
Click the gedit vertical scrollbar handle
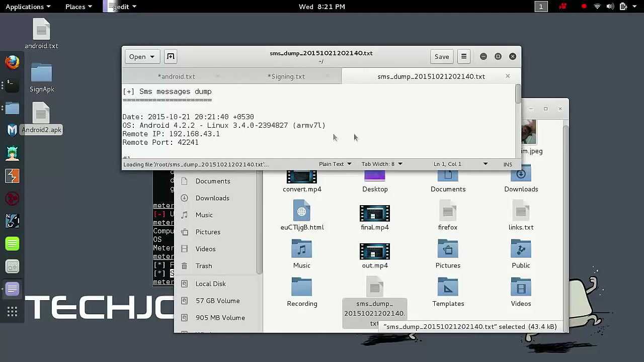pyautogui.click(x=518, y=95)
